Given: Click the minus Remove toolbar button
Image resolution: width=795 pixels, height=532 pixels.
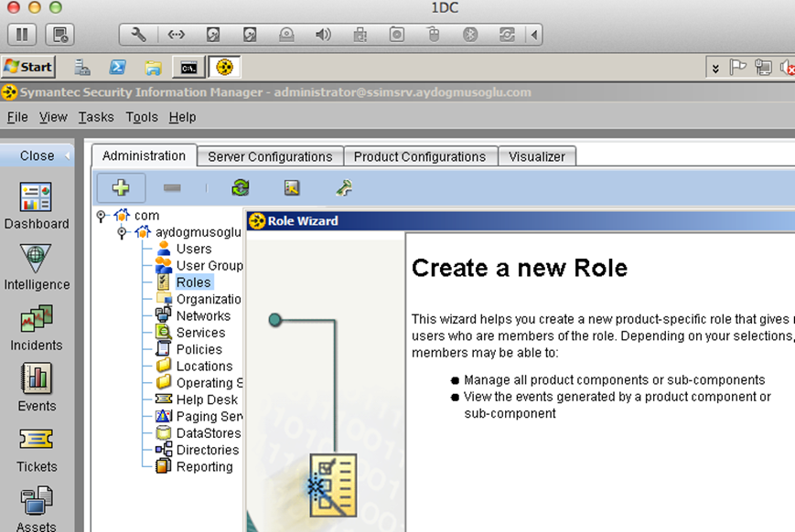Looking at the screenshot, I should [172, 188].
